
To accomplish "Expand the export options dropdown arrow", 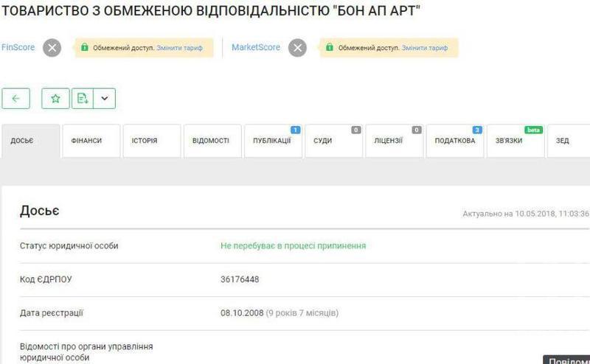I will 104,99.
